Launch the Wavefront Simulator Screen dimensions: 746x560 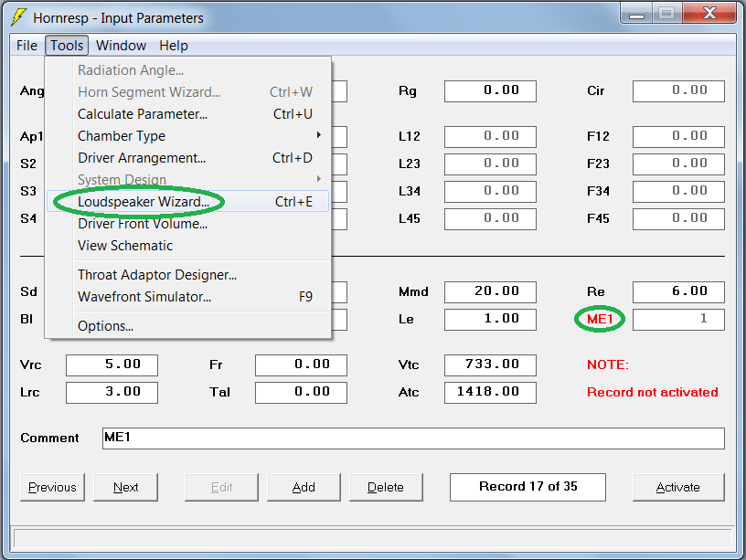[x=188, y=297]
